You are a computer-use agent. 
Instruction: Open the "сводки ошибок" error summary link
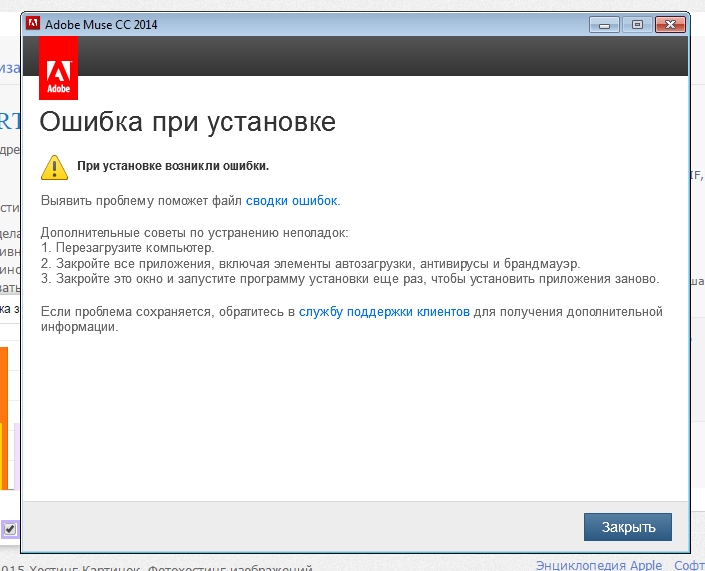[x=291, y=200]
